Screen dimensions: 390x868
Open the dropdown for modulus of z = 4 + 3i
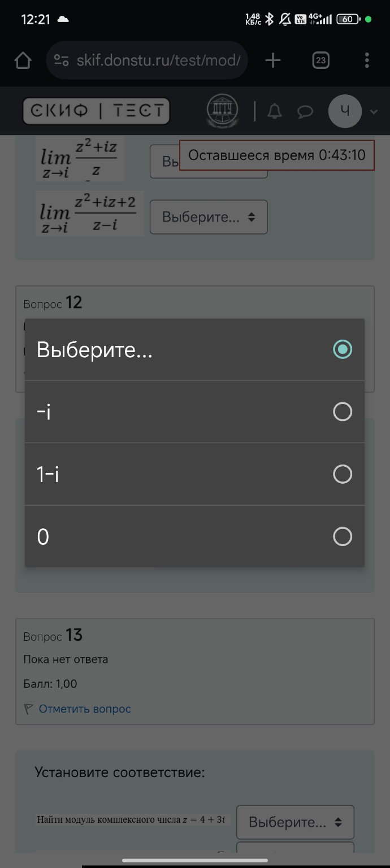pyautogui.click(x=295, y=822)
